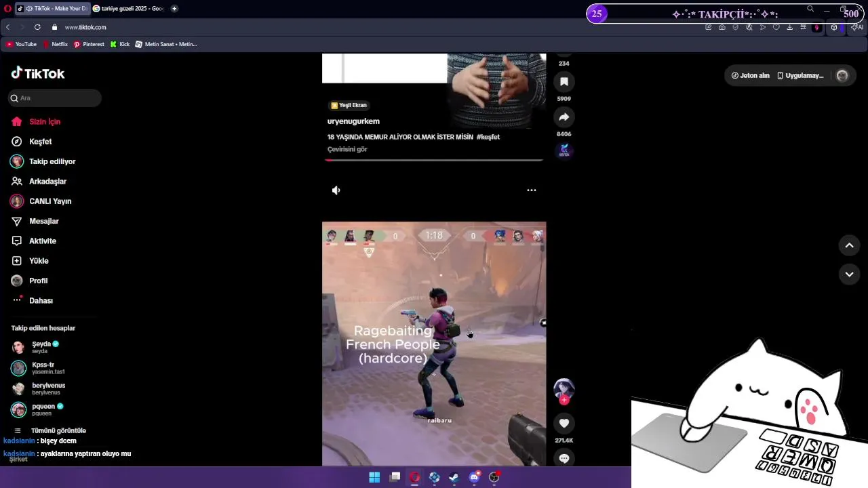
Task: Go to the previous video arrow
Action: [x=849, y=245]
